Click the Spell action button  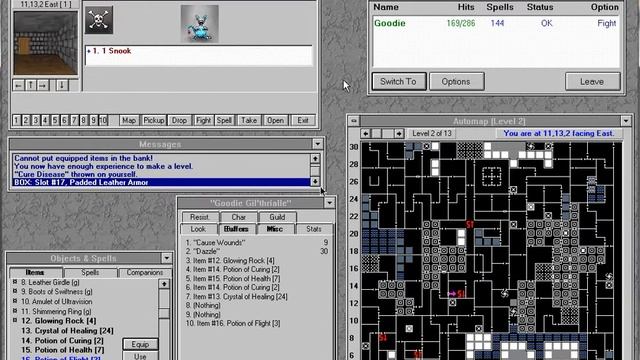tap(224, 120)
